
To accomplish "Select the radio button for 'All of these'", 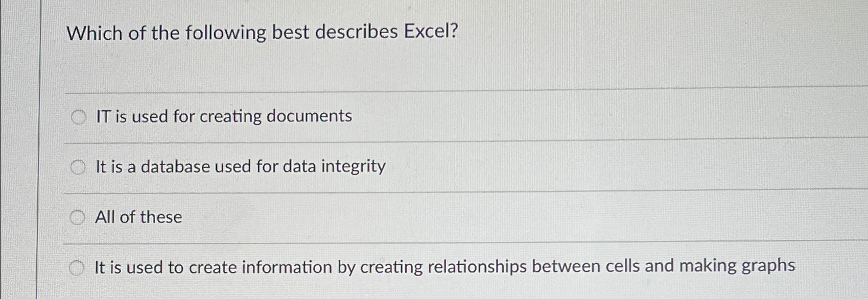I will [x=78, y=217].
